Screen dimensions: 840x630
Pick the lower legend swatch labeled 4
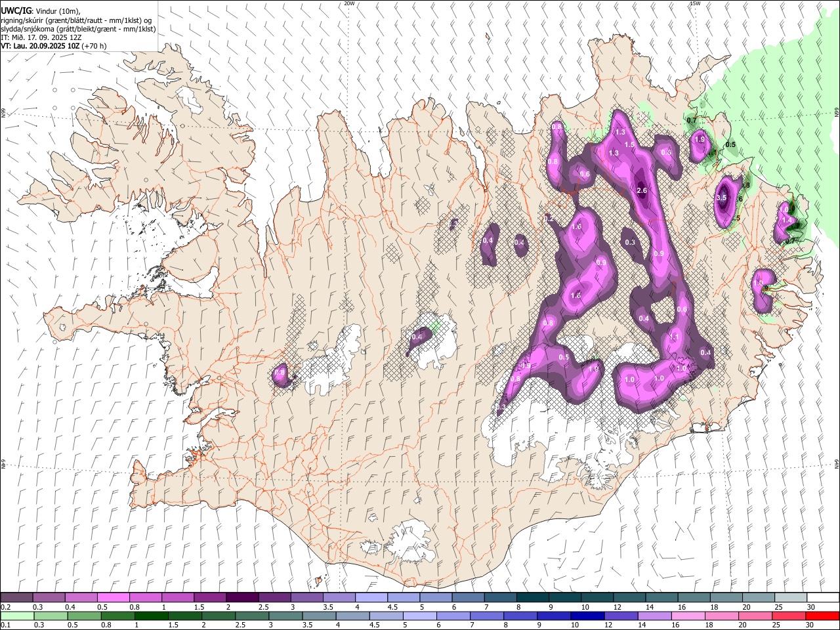(x=352, y=616)
